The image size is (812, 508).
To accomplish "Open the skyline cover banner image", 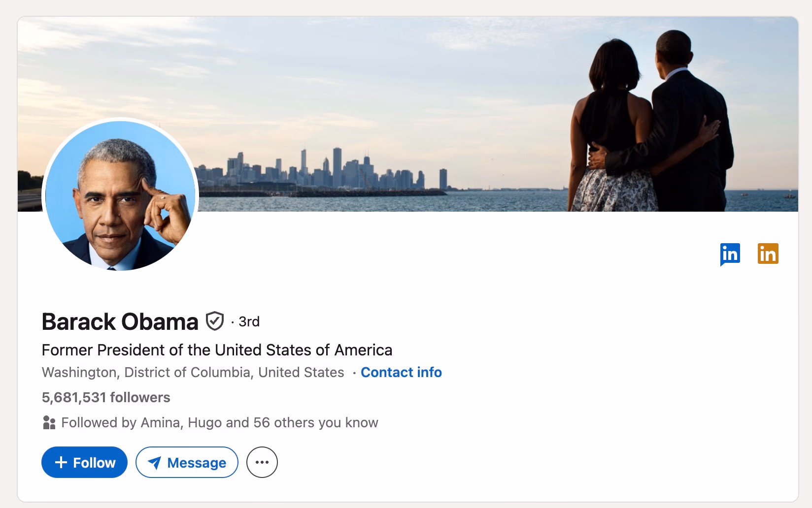I will pyautogui.click(x=408, y=114).
